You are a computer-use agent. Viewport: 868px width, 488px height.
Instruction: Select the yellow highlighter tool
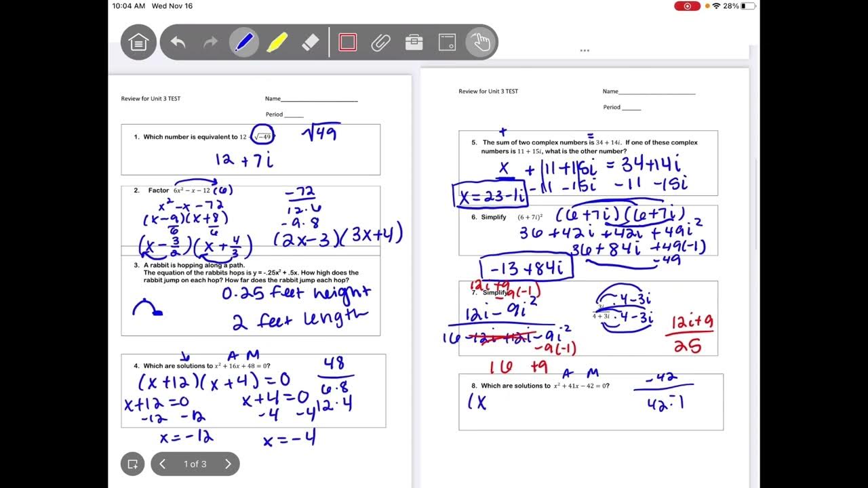tap(277, 43)
